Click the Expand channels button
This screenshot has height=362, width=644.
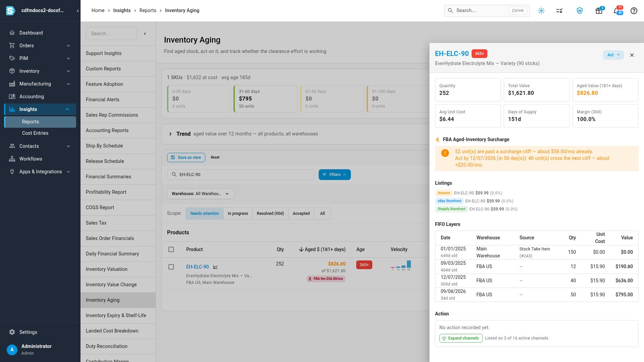461,338
